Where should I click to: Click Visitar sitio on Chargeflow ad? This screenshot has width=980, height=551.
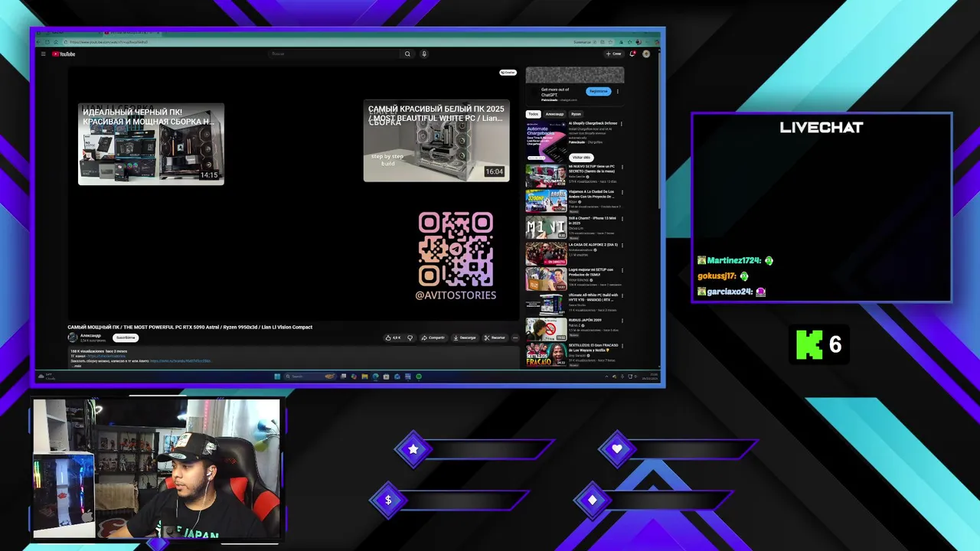pyautogui.click(x=581, y=158)
